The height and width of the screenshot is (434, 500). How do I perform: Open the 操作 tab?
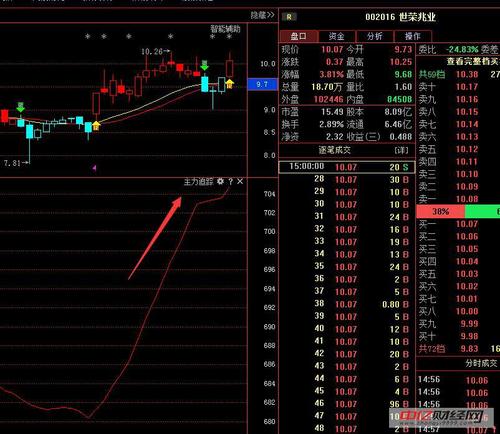click(413, 36)
